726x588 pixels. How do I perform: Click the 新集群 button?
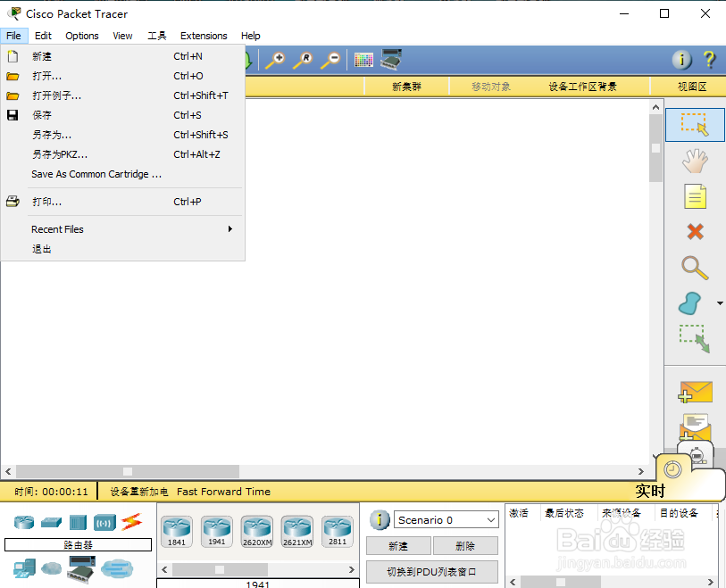point(406,87)
